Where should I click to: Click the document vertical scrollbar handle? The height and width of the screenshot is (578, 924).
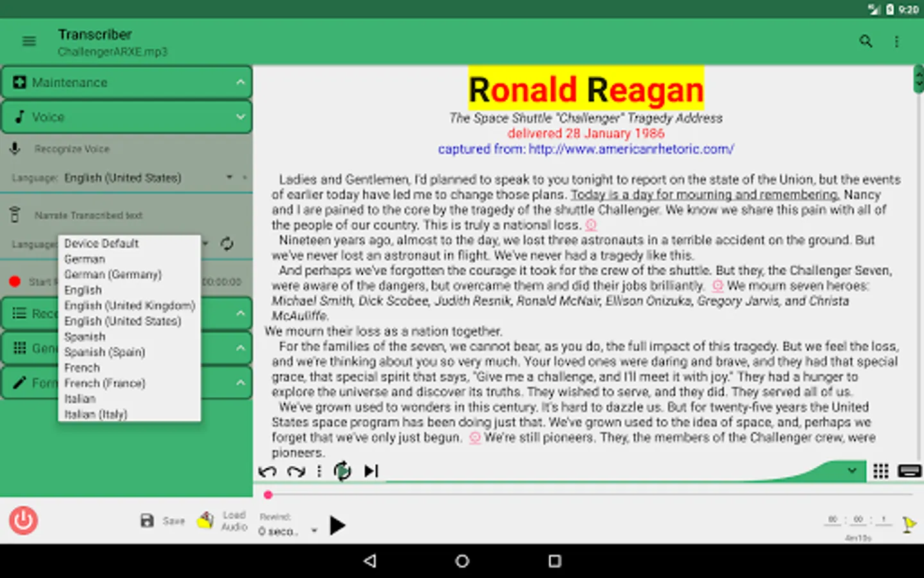tap(918, 80)
